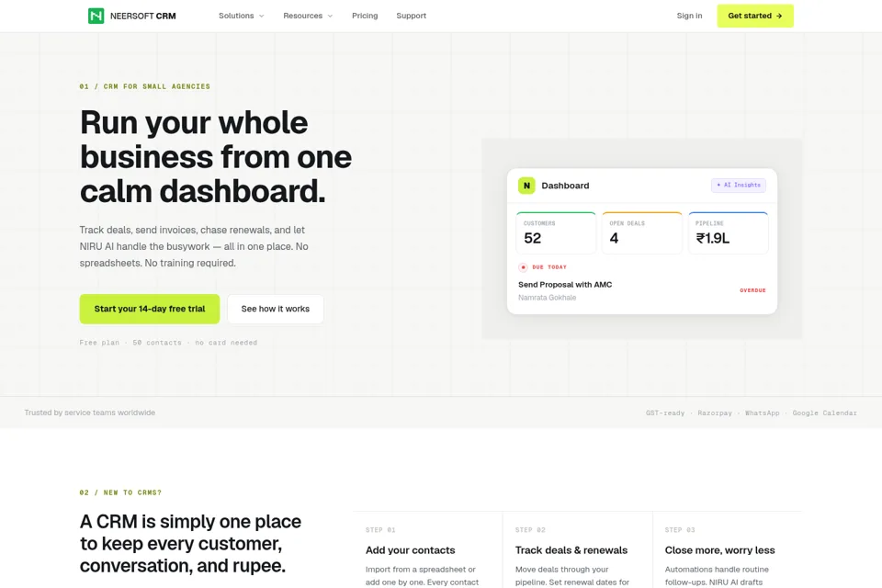Screen dimensions: 882x588
Task: Click the Sign in link
Action: pos(689,16)
